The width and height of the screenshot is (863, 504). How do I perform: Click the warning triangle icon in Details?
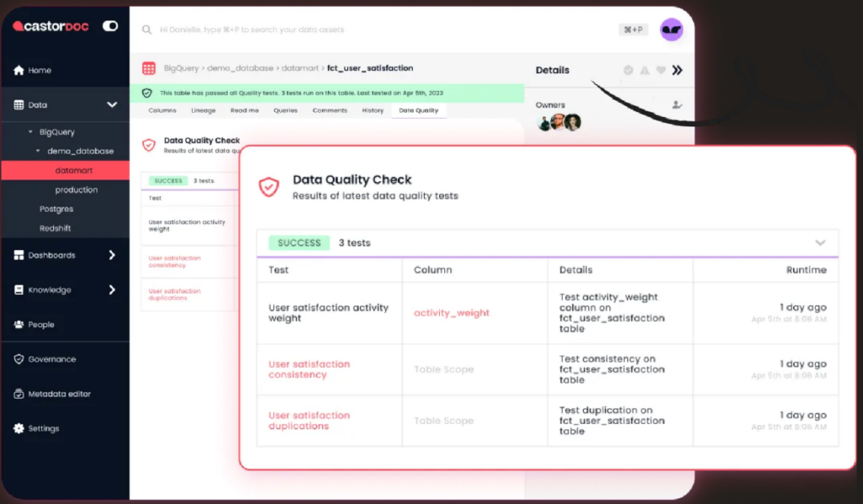645,70
